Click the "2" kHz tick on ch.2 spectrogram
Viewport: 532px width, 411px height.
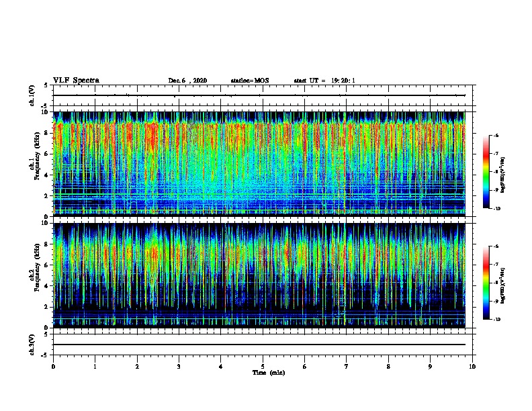pyautogui.click(x=47, y=307)
